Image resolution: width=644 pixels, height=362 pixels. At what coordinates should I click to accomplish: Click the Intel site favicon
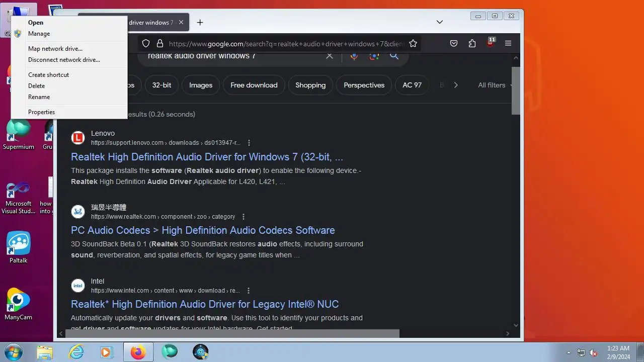pyautogui.click(x=78, y=286)
